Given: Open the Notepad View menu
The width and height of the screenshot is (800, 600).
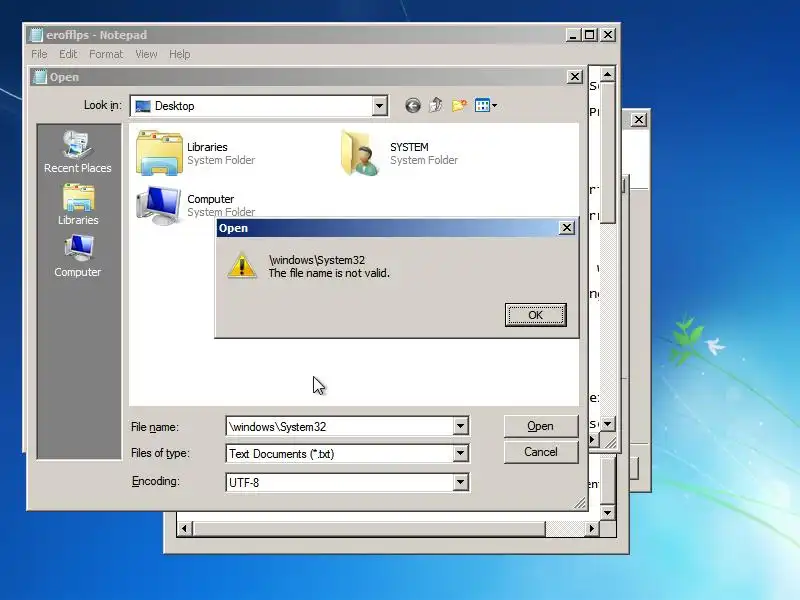Looking at the screenshot, I should (x=146, y=54).
